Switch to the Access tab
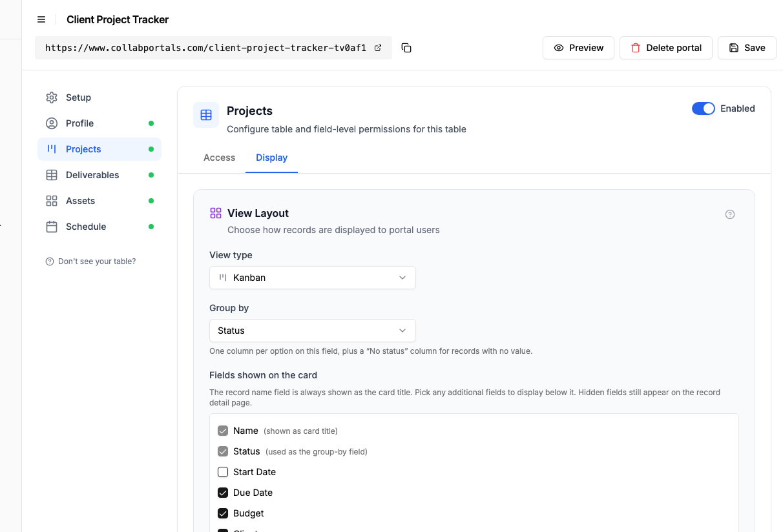The width and height of the screenshot is (783, 532). tap(220, 158)
